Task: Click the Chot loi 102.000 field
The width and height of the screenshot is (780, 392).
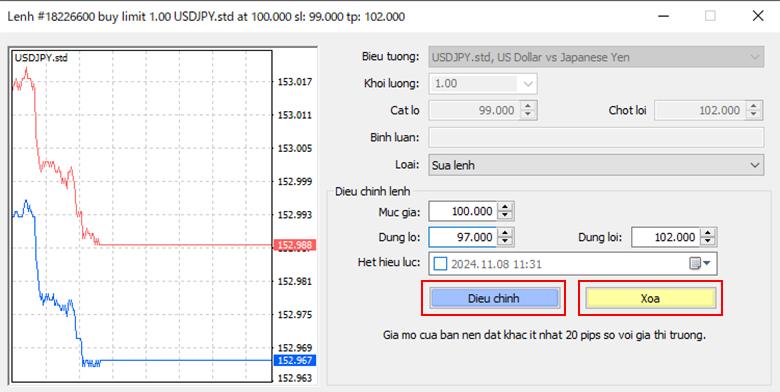Action: pos(700,110)
